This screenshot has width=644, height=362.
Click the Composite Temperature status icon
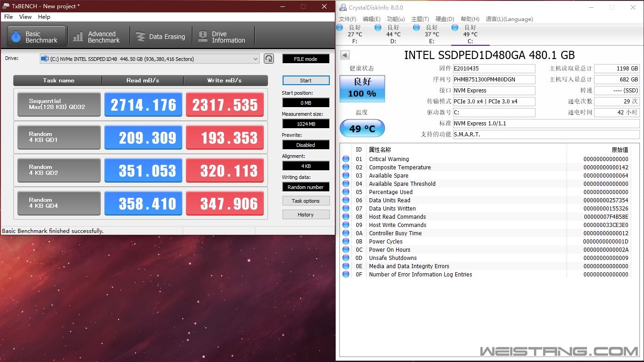(x=346, y=167)
